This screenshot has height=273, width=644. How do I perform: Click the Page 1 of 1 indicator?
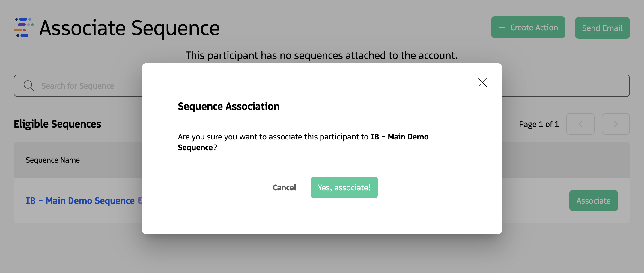[538, 124]
